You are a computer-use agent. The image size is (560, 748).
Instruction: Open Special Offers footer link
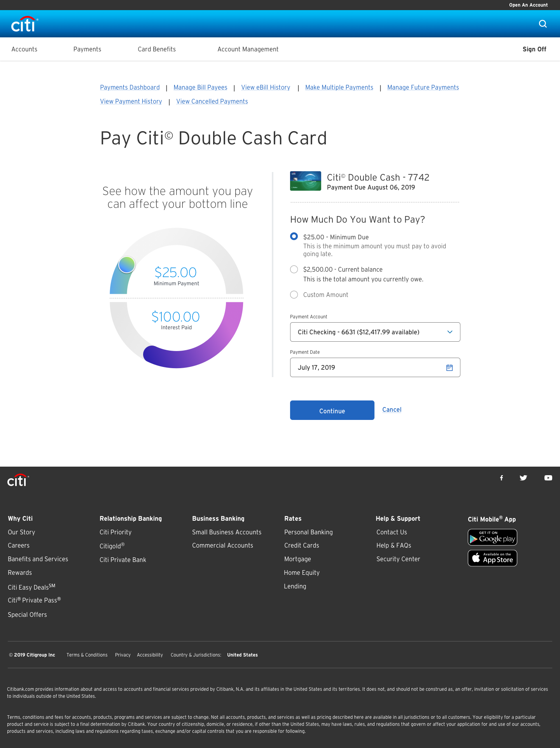(x=27, y=615)
